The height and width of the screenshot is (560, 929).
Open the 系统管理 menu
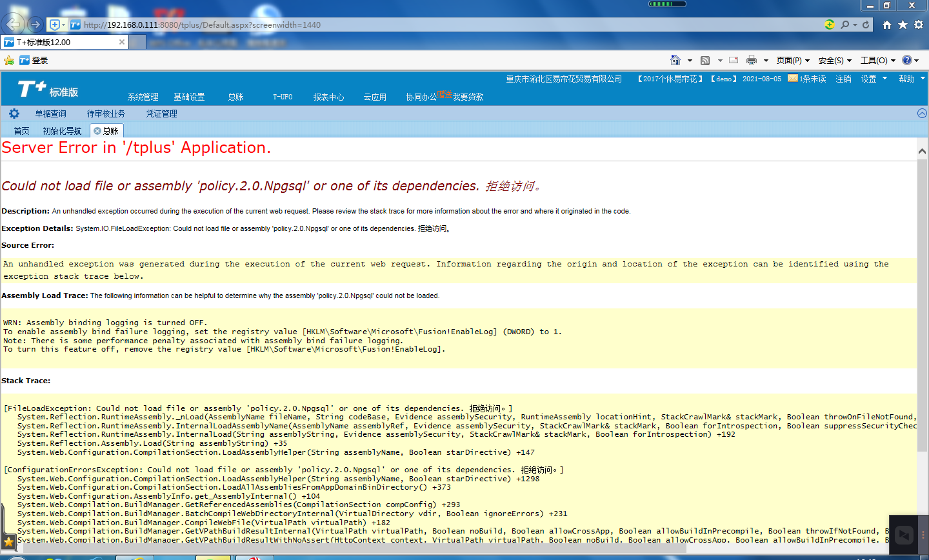point(143,97)
